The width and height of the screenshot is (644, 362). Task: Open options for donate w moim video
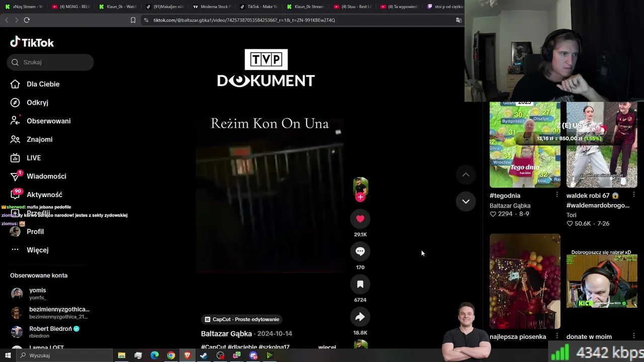(633, 336)
